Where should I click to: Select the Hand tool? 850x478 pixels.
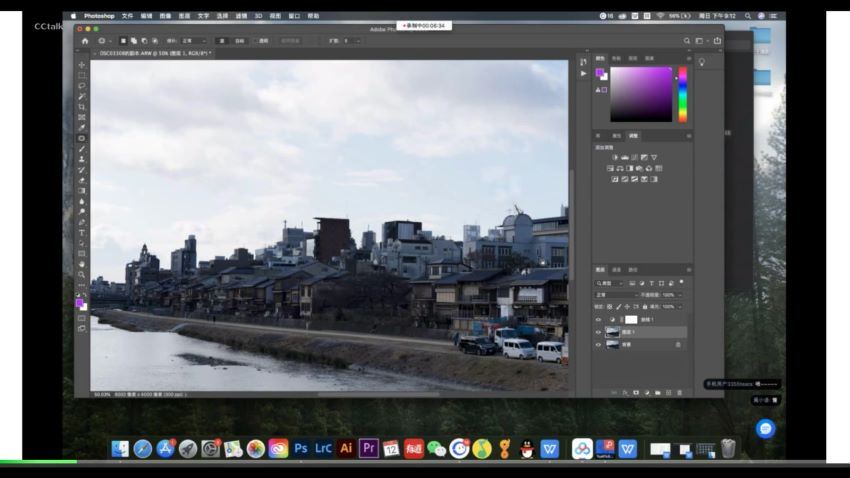[82, 264]
